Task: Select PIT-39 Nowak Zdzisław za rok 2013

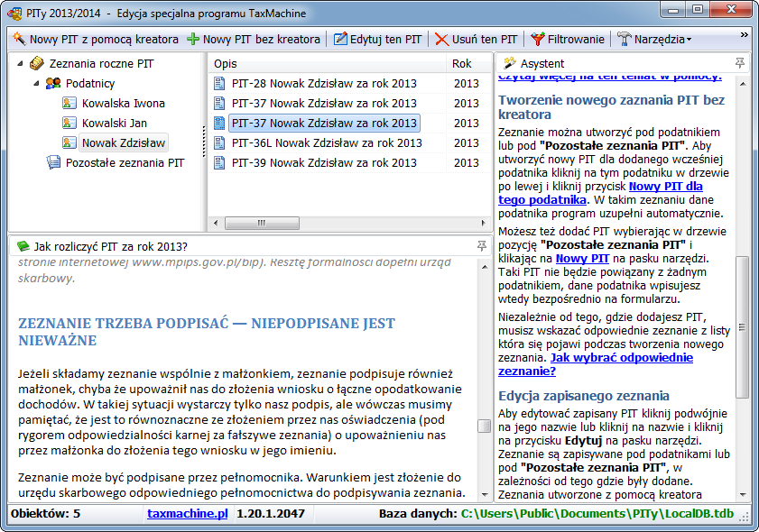Action: pos(324,162)
